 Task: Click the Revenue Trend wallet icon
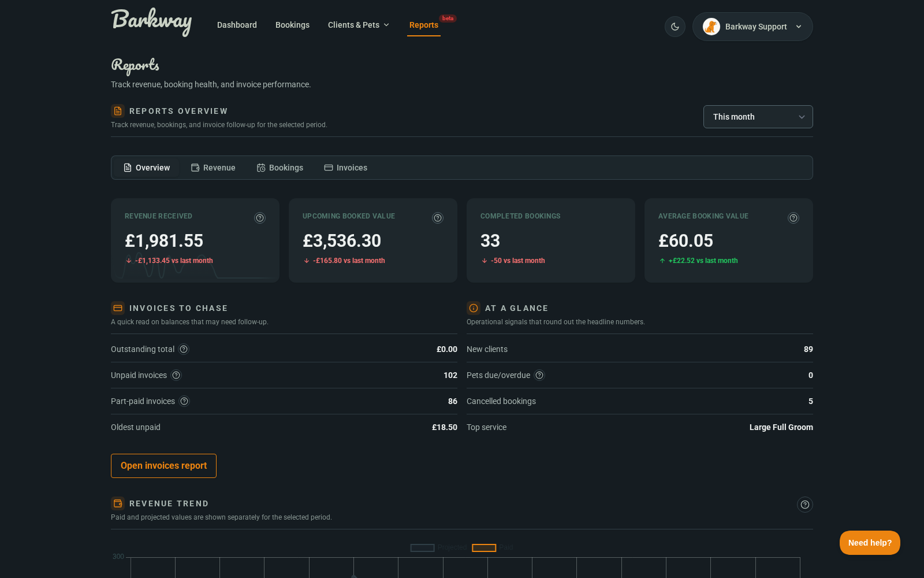coord(118,503)
